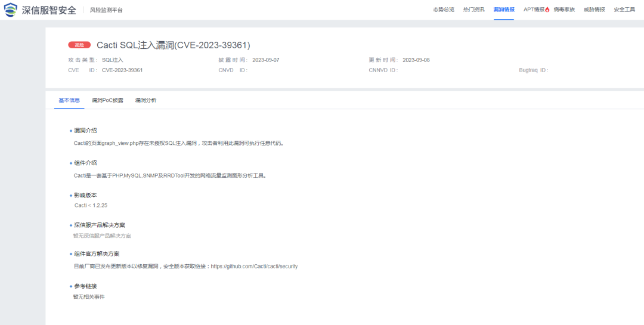
Task: Click the text Cacti < 1.2.25
Action: coord(91,205)
